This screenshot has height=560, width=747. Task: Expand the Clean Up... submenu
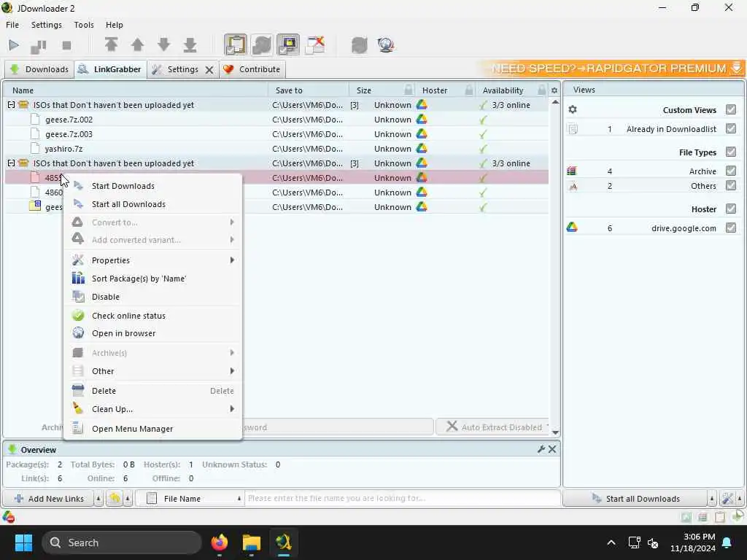(x=152, y=409)
